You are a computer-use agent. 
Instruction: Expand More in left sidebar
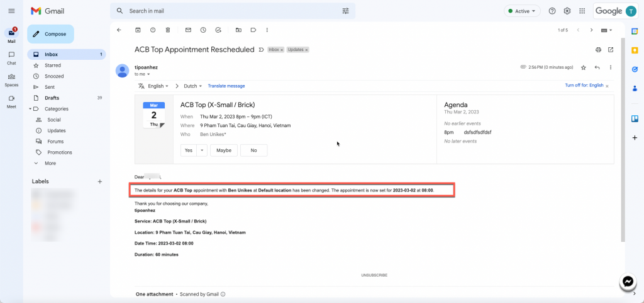(x=50, y=163)
